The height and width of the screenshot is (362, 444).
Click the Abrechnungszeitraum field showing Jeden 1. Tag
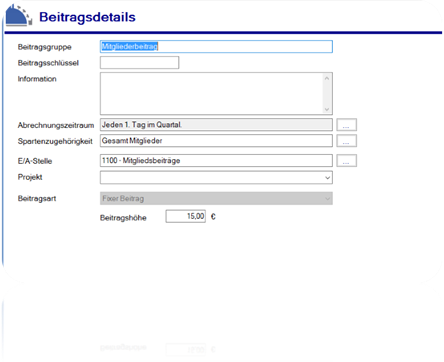(x=216, y=125)
